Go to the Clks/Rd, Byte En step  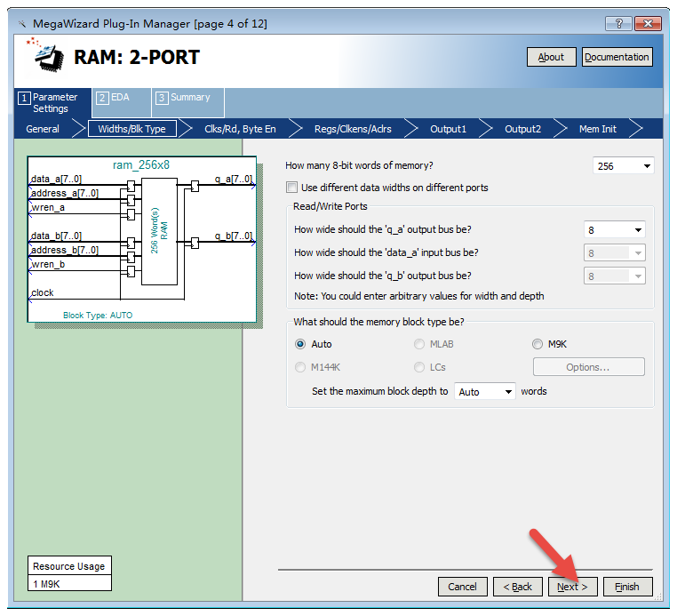tap(240, 129)
